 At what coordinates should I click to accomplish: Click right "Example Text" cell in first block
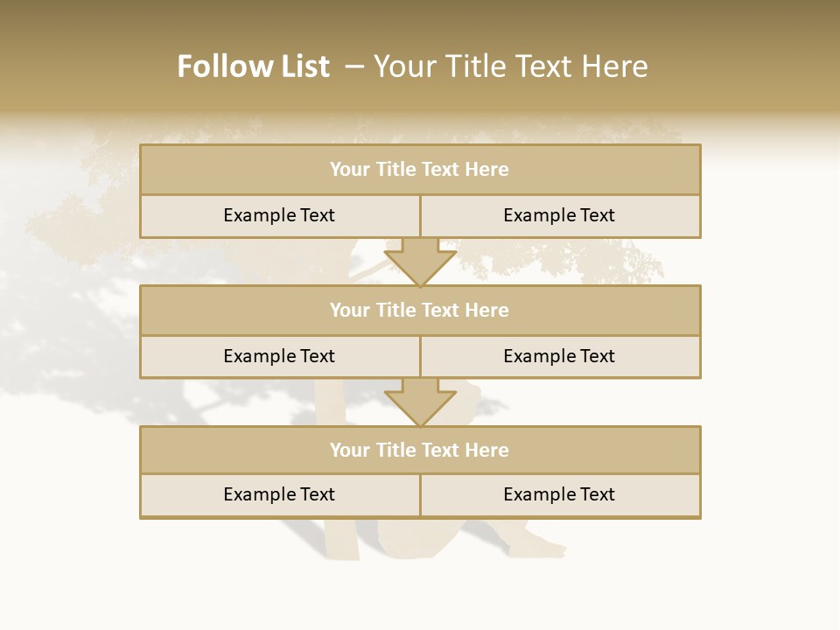[559, 215]
